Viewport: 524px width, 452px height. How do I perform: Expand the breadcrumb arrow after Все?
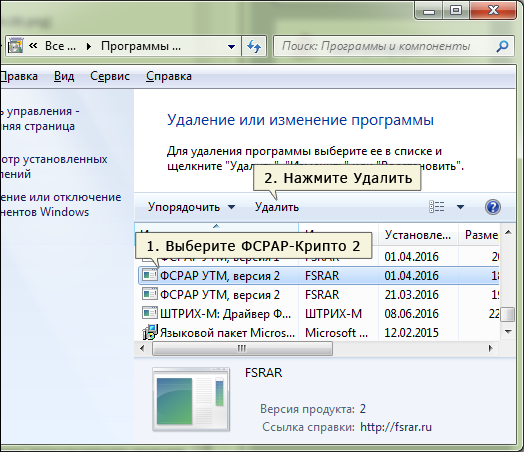pos(89,46)
